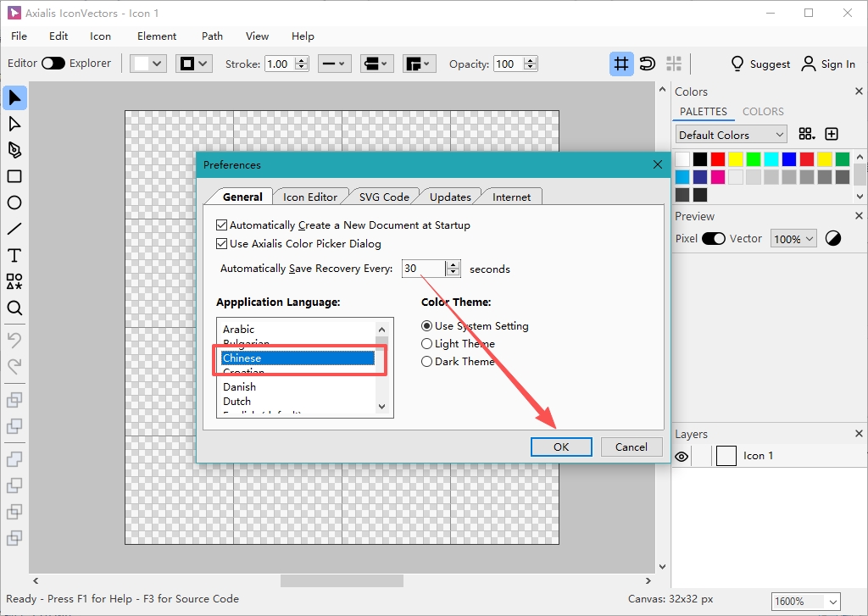
Task: Switch to the SVG Code tab
Action: pyautogui.click(x=384, y=197)
